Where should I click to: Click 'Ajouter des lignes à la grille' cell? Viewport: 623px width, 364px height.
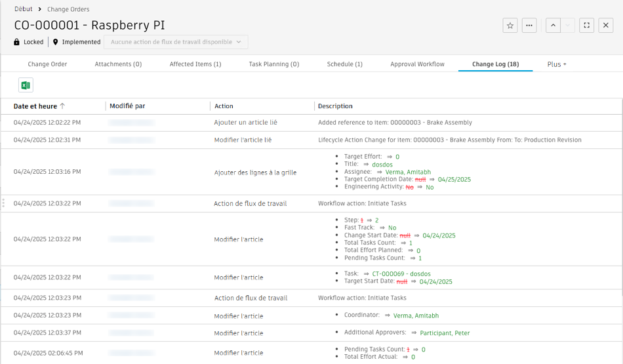[x=255, y=172]
